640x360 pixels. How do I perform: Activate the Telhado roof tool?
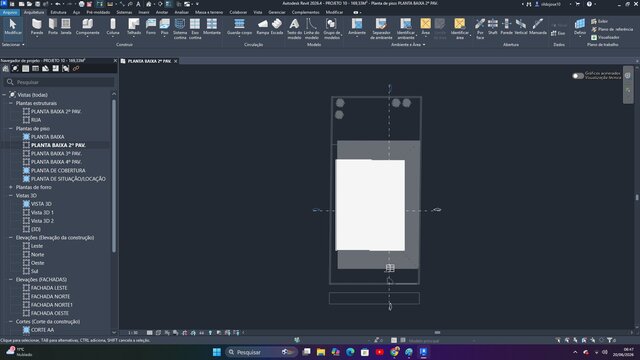133,27
